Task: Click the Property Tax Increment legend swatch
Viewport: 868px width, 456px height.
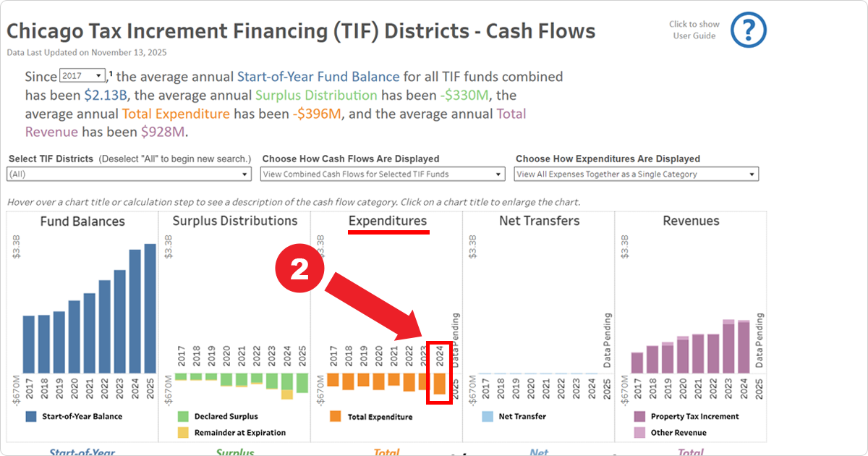Action: coord(639,418)
